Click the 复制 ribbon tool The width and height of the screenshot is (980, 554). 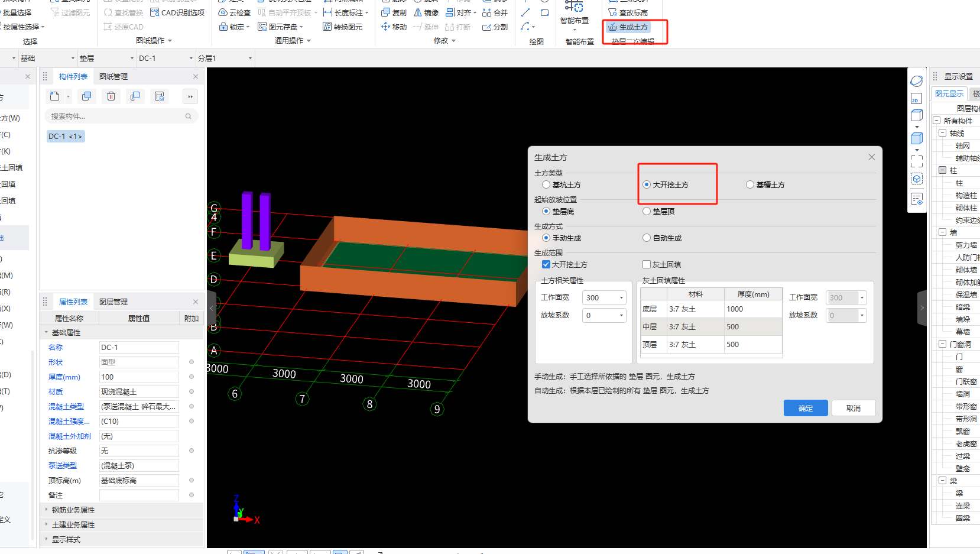(394, 12)
